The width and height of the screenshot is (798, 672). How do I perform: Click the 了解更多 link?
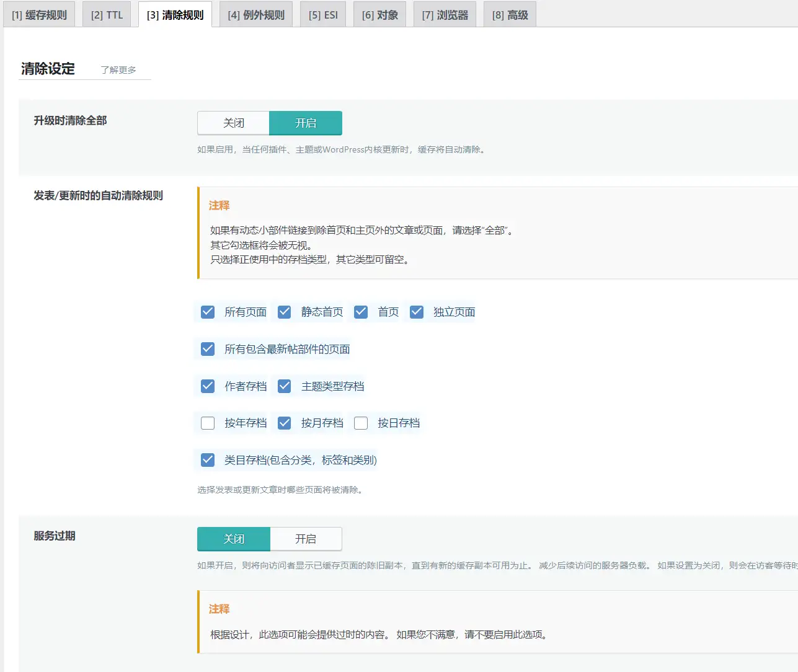[x=118, y=70]
